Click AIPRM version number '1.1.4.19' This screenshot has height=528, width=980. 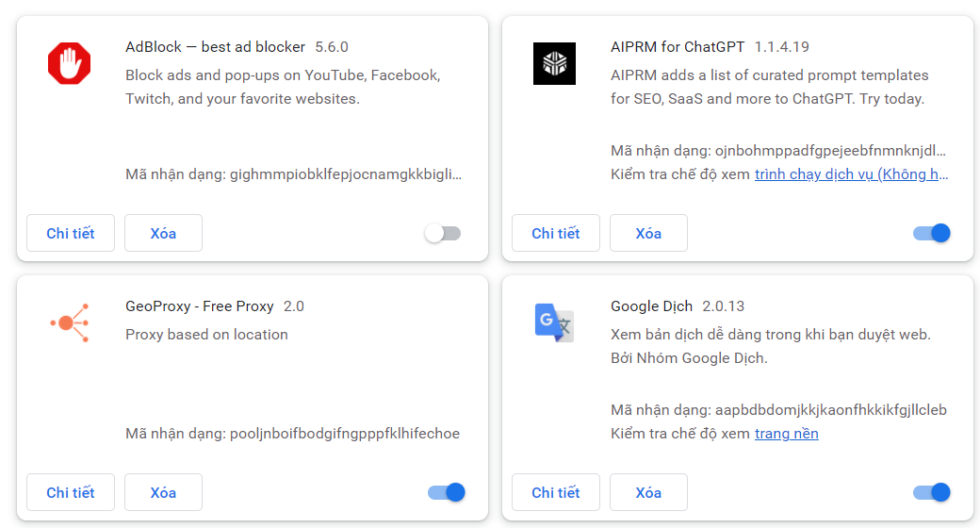(x=781, y=47)
